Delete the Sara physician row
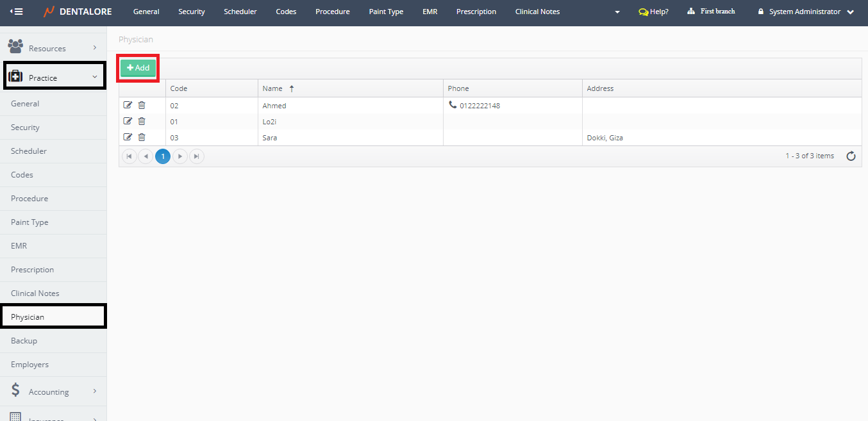 click(x=142, y=137)
